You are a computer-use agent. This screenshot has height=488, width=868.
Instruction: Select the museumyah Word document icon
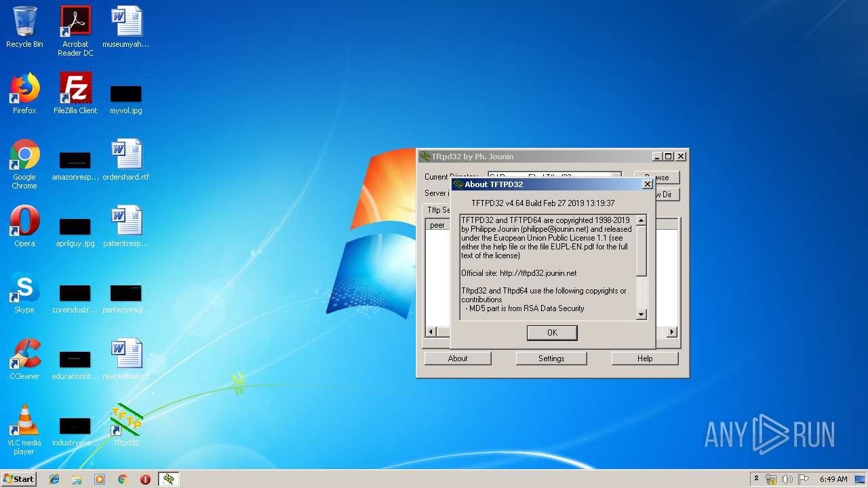click(x=126, y=27)
